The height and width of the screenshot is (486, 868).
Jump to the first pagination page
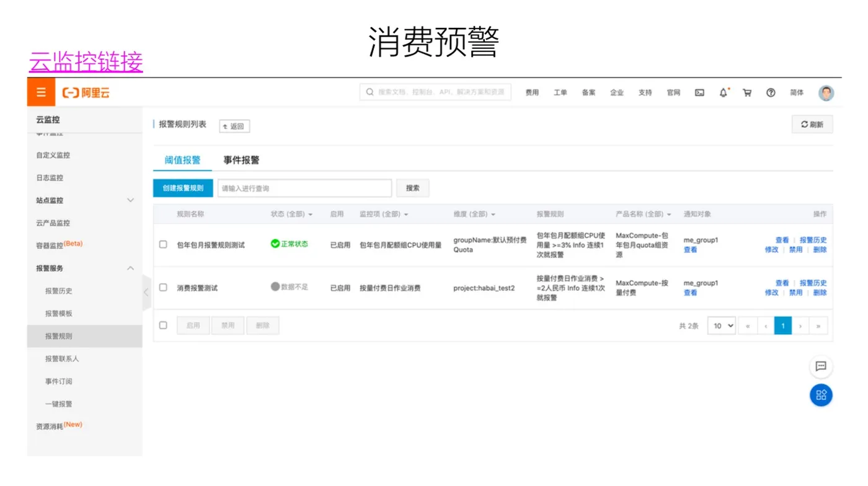[748, 325]
